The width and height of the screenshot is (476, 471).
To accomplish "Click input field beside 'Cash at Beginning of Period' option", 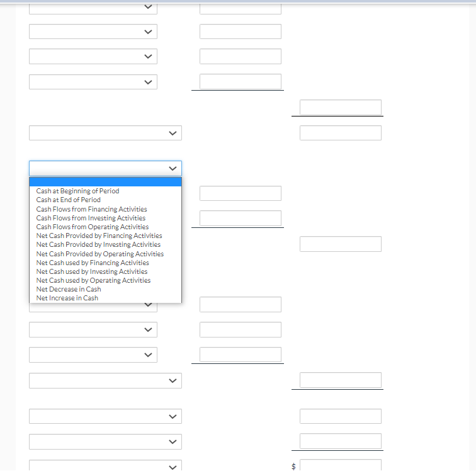I will click(241, 193).
